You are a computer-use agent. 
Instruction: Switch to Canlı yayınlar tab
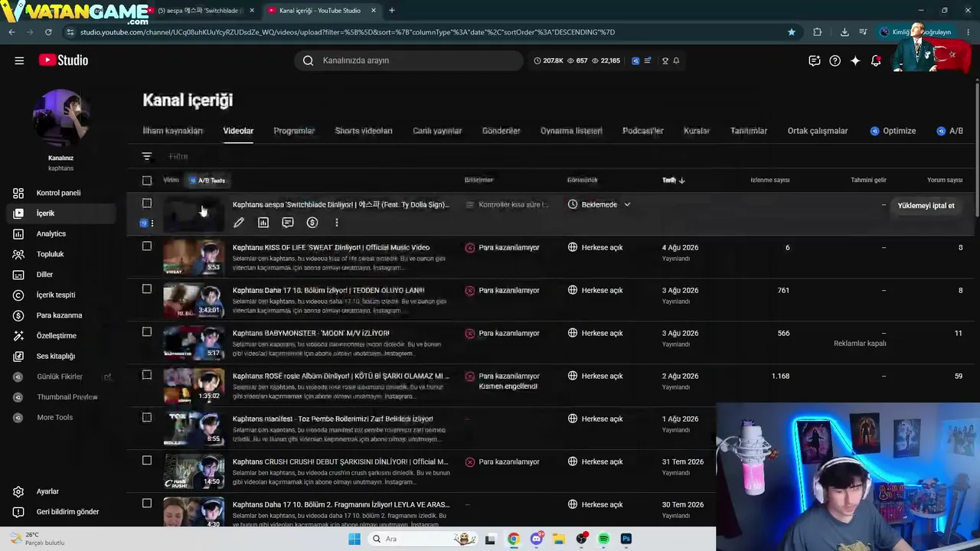tap(437, 131)
